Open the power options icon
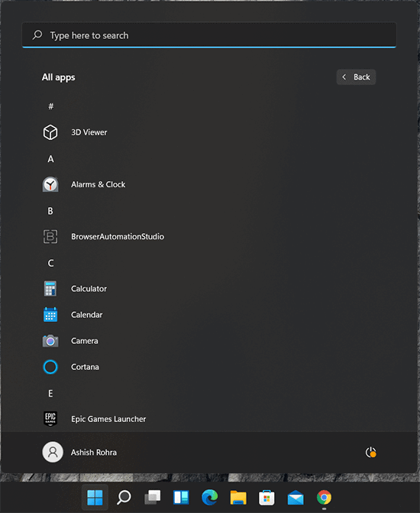 370,453
